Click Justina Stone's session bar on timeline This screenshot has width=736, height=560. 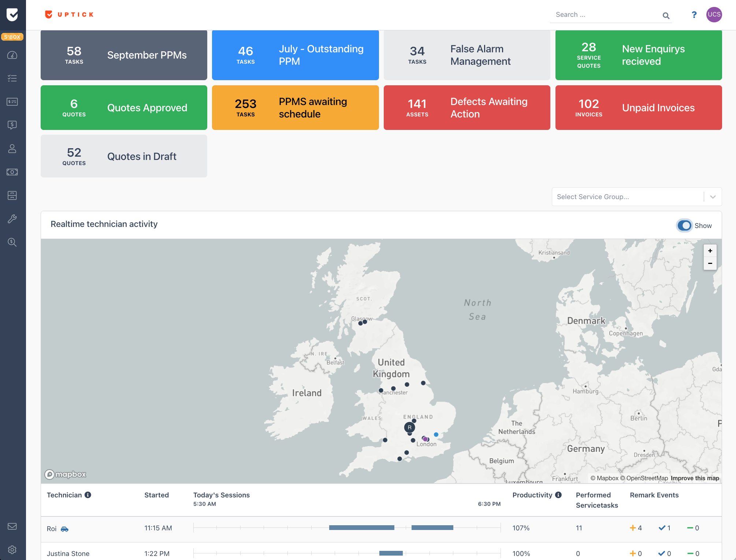coord(391,553)
